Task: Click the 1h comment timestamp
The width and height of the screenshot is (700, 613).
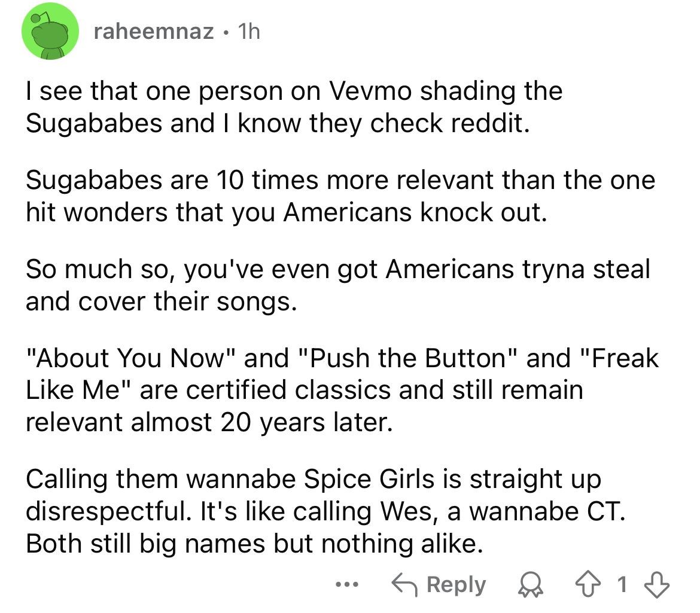Action: click(249, 32)
